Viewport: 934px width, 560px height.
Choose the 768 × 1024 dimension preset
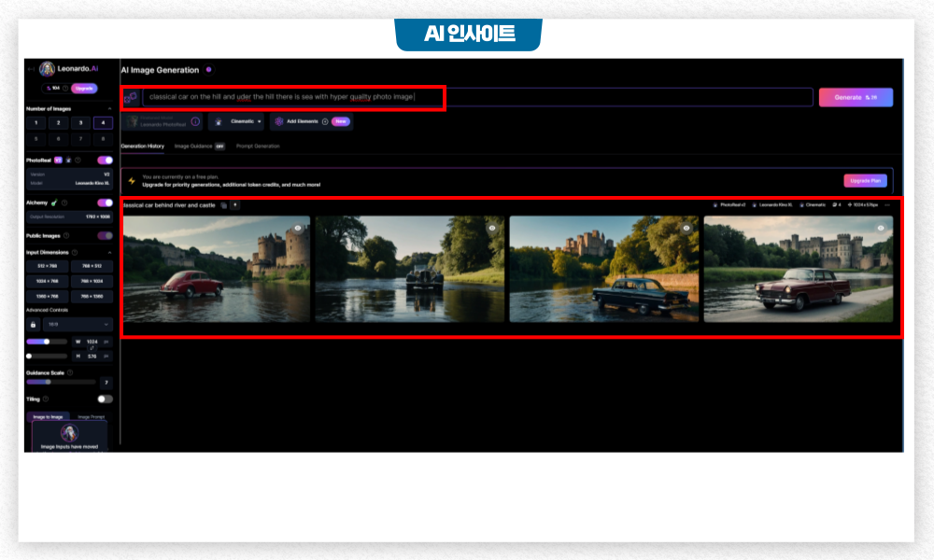[x=92, y=281]
